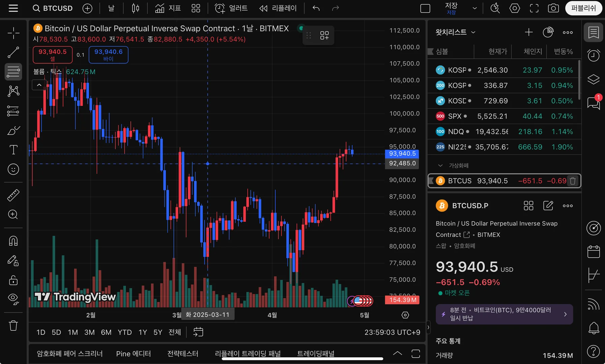The height and width of the screenshot is (364, 605).
Task: Select the YTD time range
Action: [125, 332]
